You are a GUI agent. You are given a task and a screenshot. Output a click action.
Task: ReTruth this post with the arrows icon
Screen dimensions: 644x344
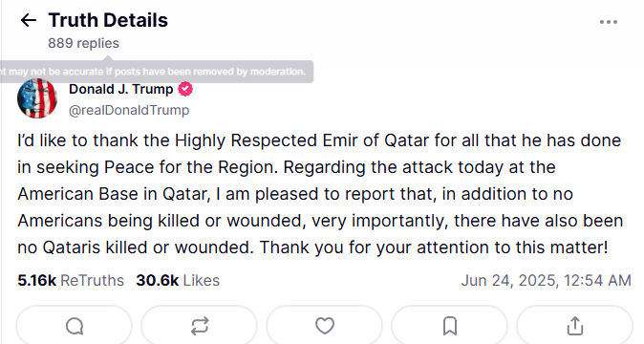coord(200,327)
